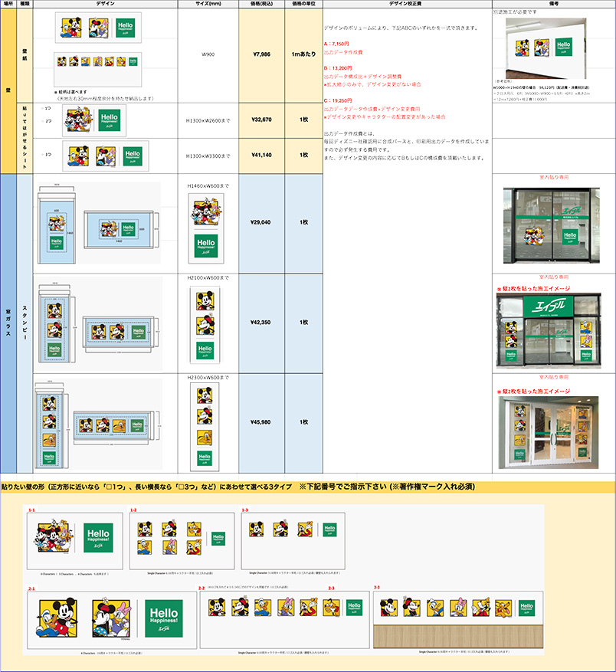This screenshot has height=672, width=616.
Task: Select the 場所 column header
Action: [8, 4]
